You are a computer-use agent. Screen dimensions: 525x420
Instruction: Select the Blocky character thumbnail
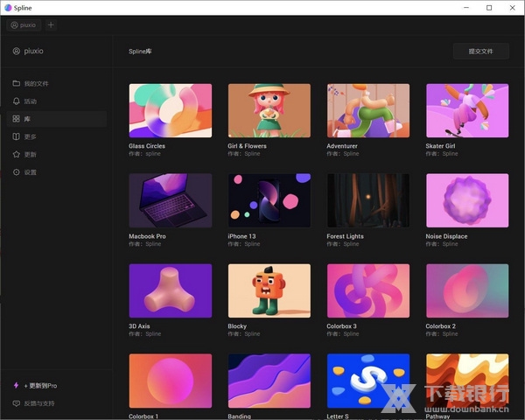coord(269,290)
